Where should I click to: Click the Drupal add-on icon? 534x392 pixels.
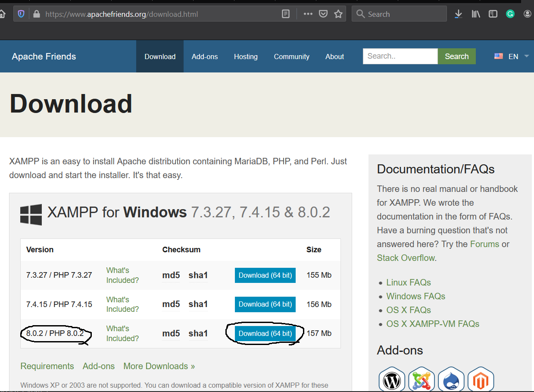click(451, 380)
